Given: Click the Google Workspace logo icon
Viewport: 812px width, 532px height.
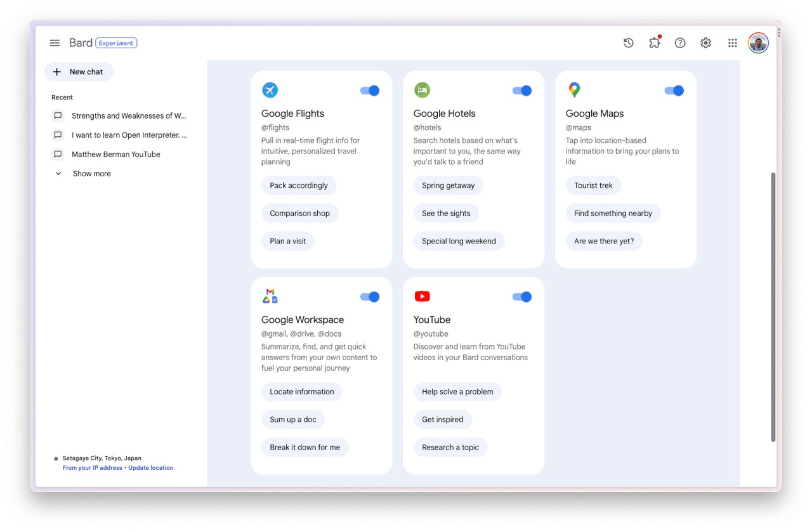Looking at the screenshot, I should point(270,296).
